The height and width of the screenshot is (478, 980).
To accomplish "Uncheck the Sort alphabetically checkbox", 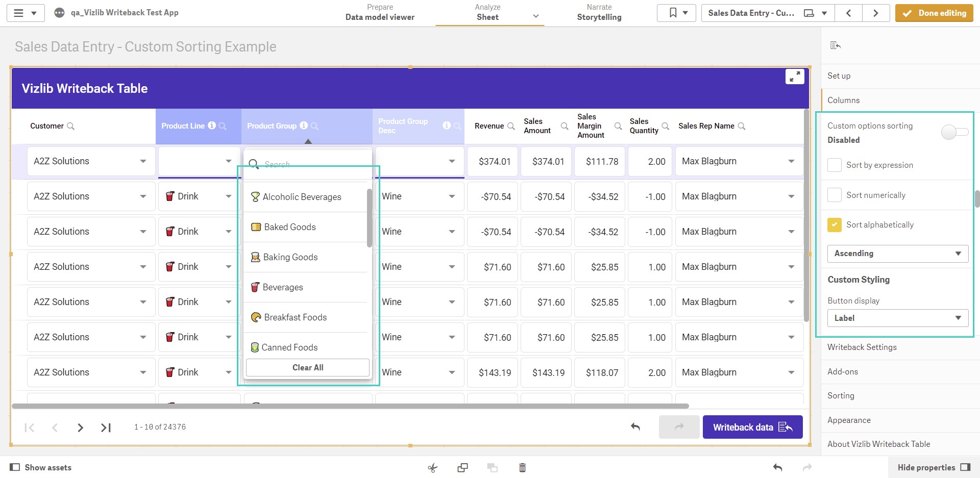I will [x=835, y=224].
